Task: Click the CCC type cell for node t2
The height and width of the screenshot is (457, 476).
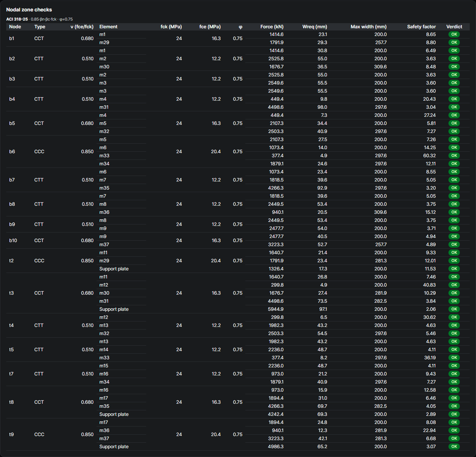Action: pyautogui.click(x=39, y=260)
